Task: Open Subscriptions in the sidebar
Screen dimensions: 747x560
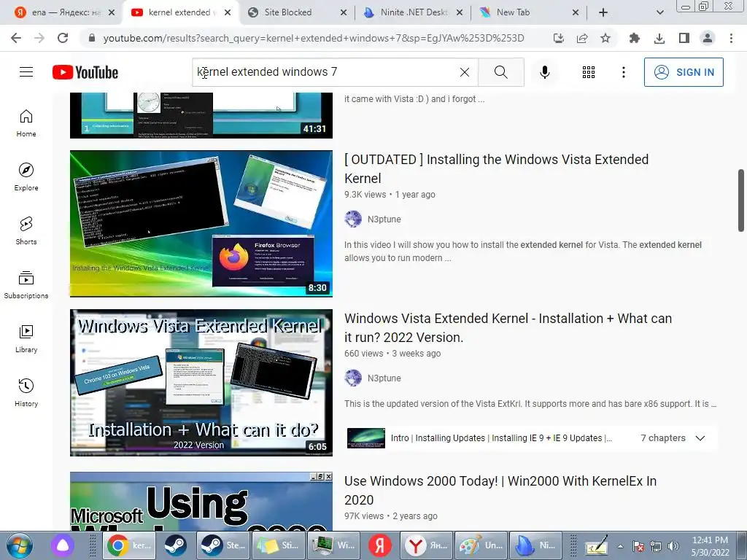Action: (x=26, y=285)
